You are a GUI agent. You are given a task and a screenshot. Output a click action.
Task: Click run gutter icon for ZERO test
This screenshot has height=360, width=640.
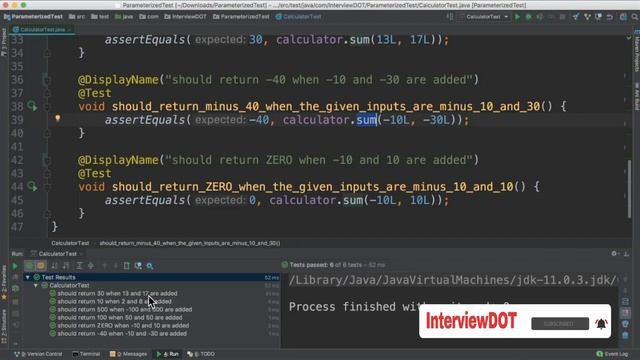tap(32, 187)
